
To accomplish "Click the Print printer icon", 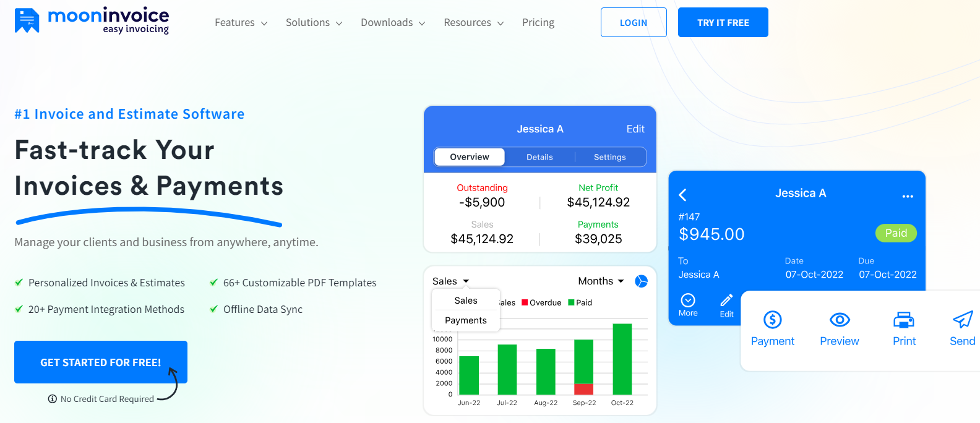I will [x=904, y=320].
